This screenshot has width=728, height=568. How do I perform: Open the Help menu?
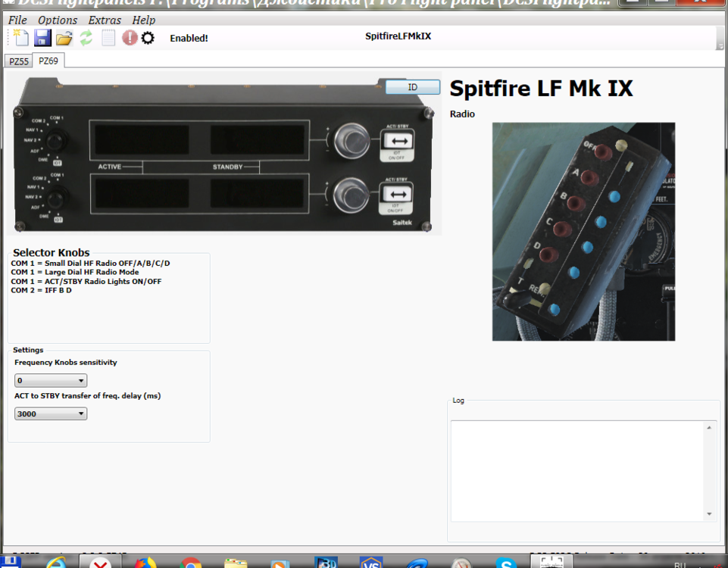pos(143,20)
